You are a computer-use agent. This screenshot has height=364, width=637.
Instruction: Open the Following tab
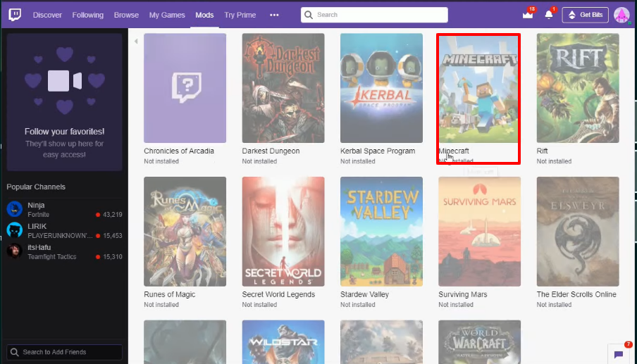tap(88, 15)
